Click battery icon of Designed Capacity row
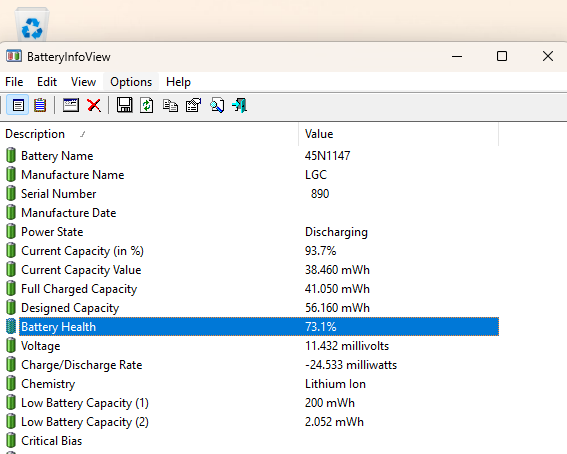The image size is (567, 454). pyautogui.click(x=11, y=308)
